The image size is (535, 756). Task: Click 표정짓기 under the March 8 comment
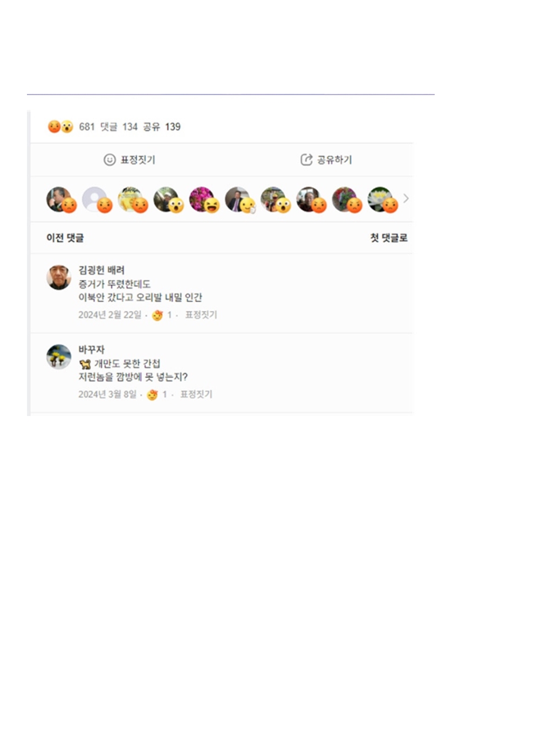click(196, 394)
